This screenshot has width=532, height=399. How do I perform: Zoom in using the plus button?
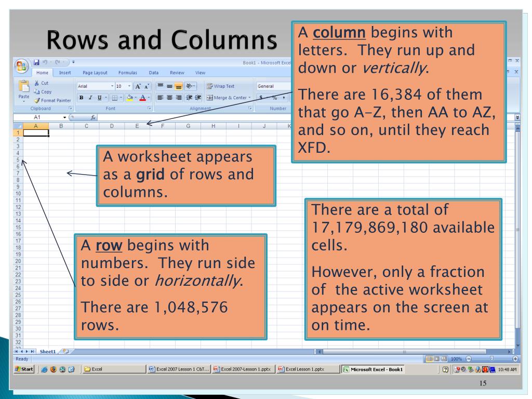(515, 358)
